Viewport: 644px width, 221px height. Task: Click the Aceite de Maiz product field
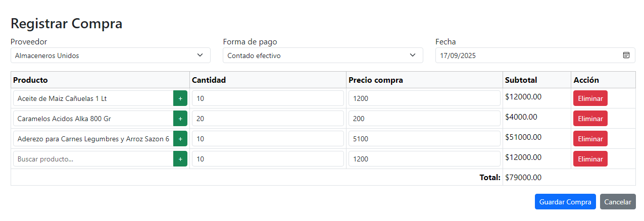[x=93, y=98]
